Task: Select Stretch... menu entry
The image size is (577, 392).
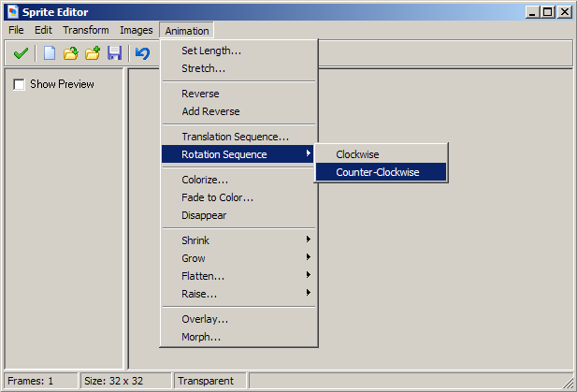Action: pos(238,68)
